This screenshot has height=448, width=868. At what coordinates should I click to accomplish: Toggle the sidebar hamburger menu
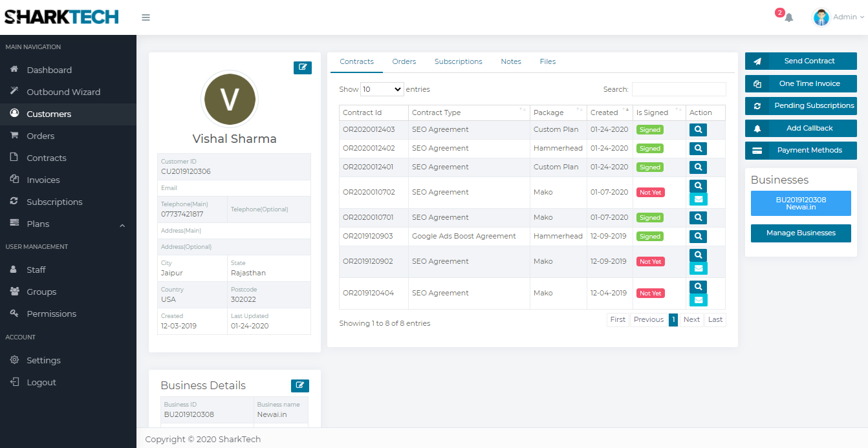point(146,17)
